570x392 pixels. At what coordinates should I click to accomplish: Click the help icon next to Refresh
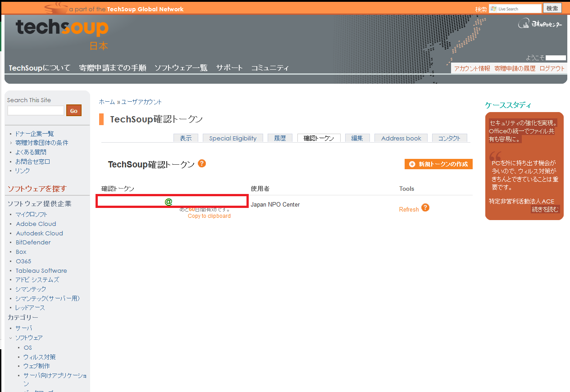click(425, 208)
